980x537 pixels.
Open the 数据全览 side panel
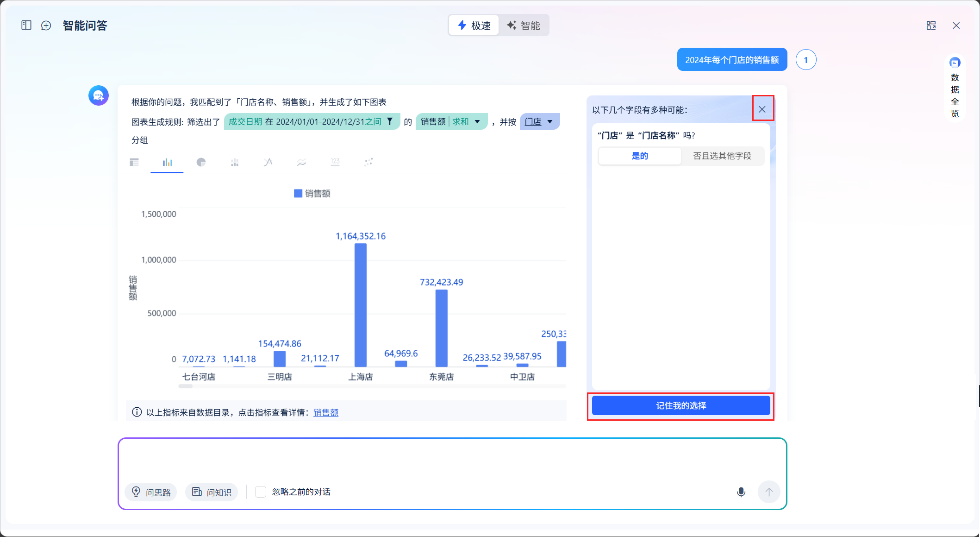[x=955, y=88]
